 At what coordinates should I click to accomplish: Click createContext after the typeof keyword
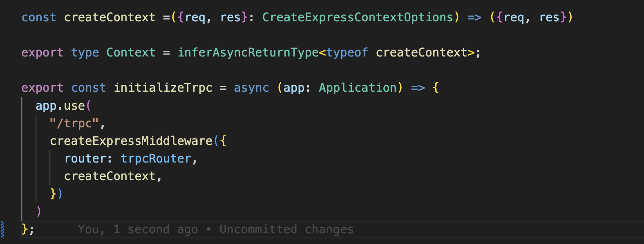coord(421,52)
